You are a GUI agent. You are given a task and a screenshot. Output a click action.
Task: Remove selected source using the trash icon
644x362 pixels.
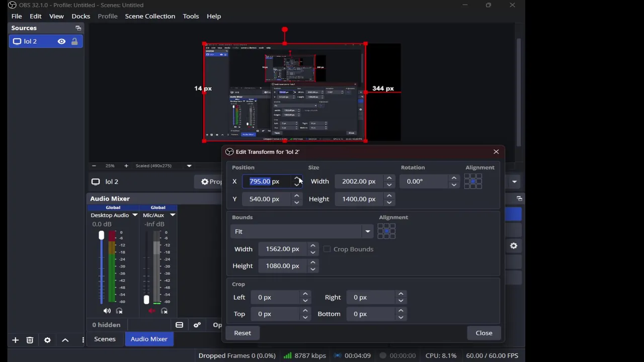30,340
